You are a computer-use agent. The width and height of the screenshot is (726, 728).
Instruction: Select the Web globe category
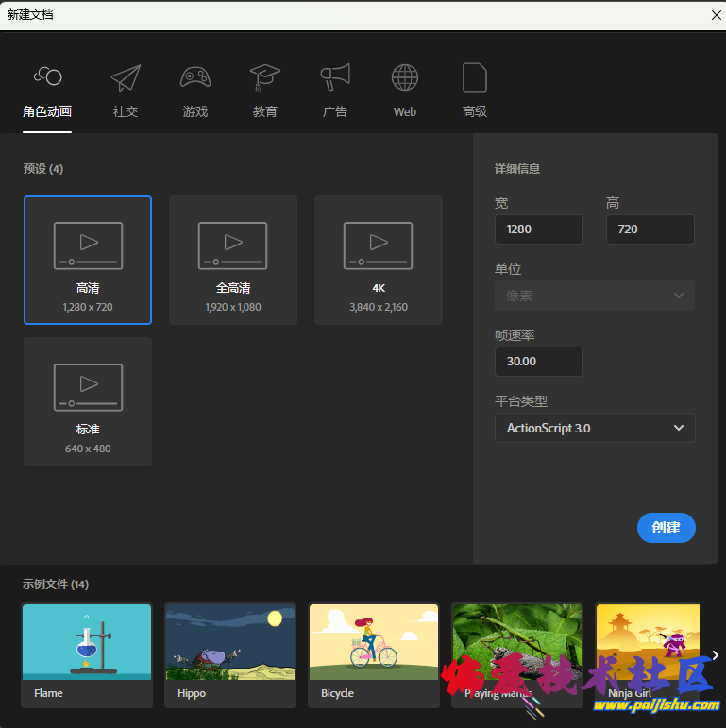pos(405,77)
